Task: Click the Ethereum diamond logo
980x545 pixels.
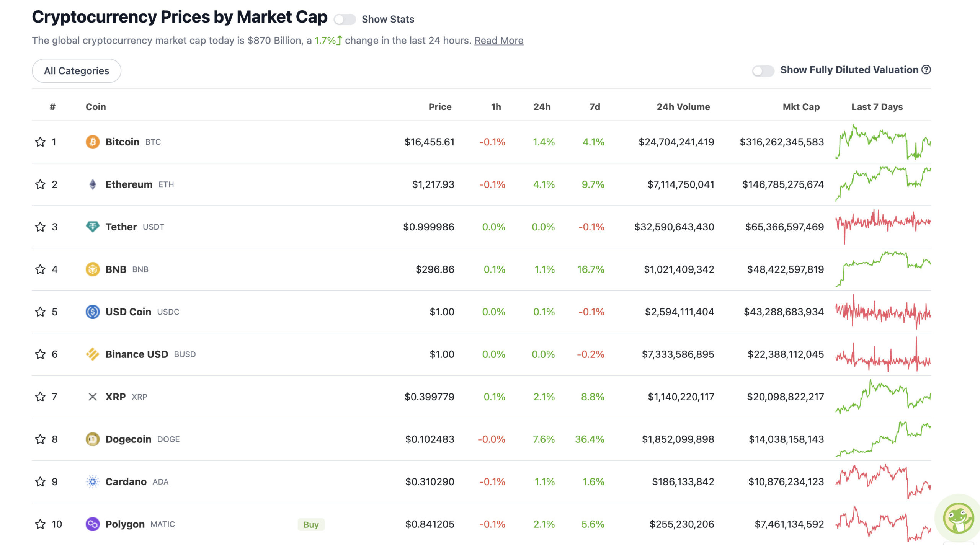Action: click(x=93, y=184)
